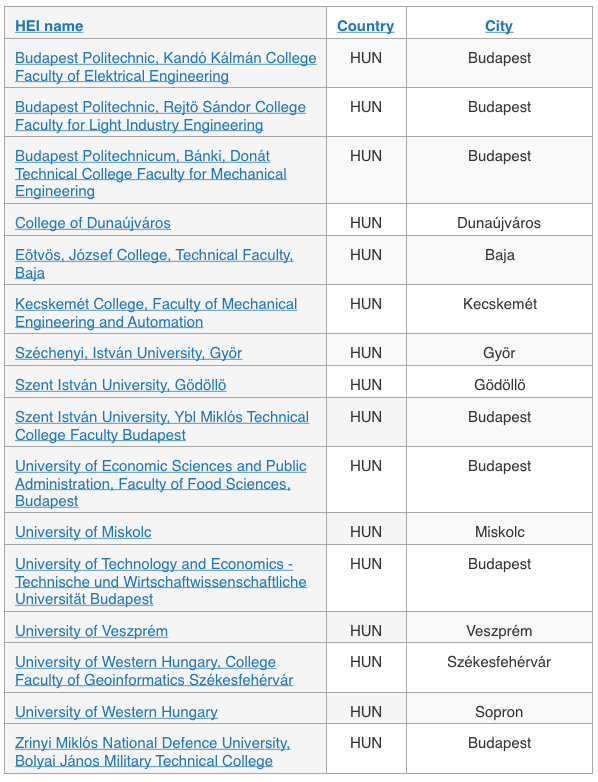The width and height of the screenshot is (598, 782).
Task: Open University of Economic Sciences link
Action: [161, 483]
